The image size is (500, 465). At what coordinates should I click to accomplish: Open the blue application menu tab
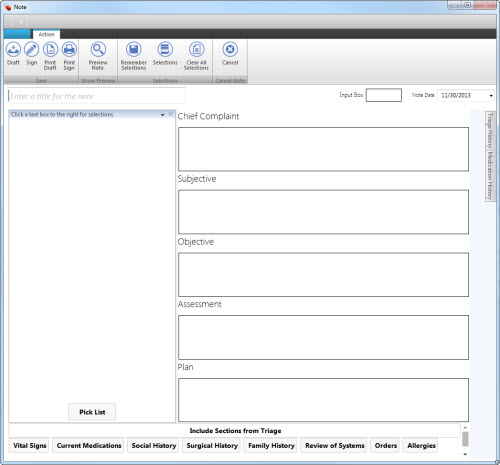tap(17, 34)
